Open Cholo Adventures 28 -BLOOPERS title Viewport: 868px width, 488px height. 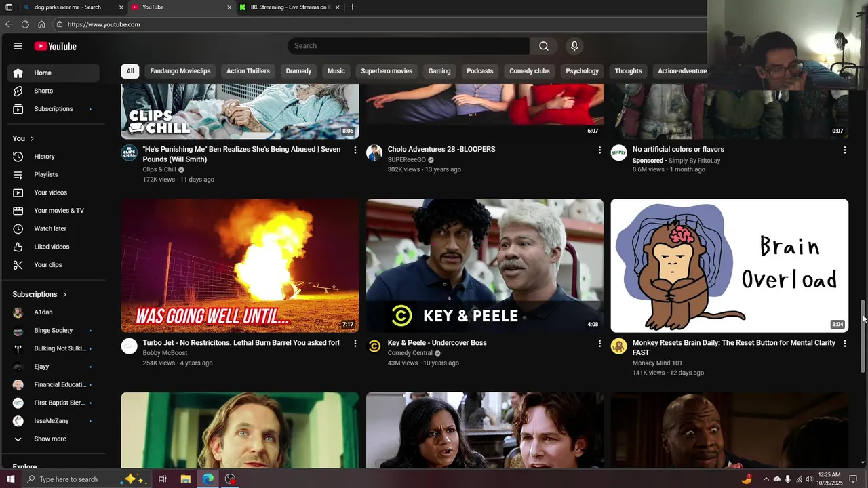(x=441, y=150)
